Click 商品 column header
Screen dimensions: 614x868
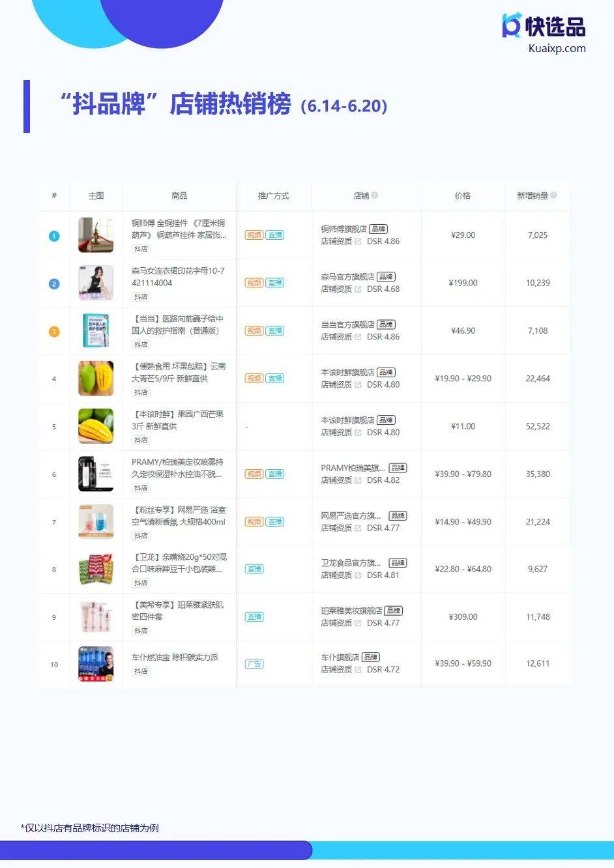click(179, 195)
